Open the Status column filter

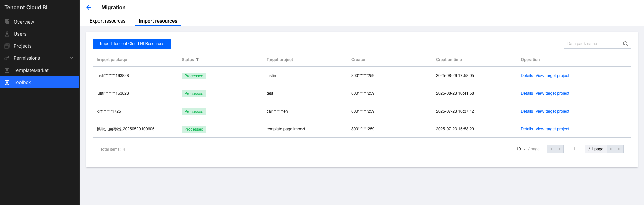coord(197,60)
